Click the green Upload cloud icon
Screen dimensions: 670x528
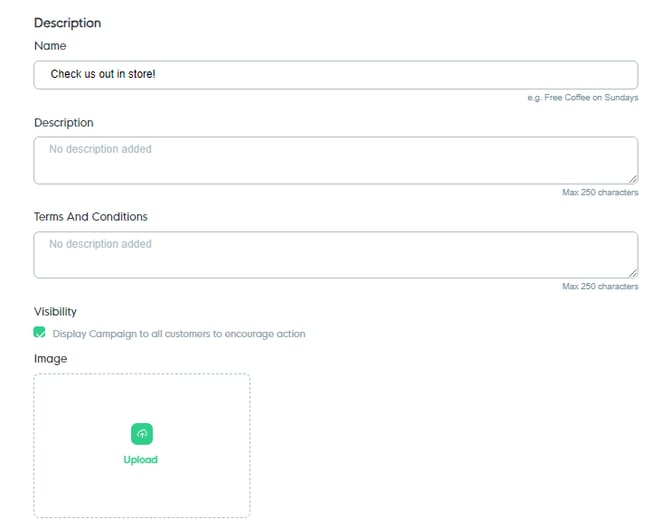tap(141, 434)
